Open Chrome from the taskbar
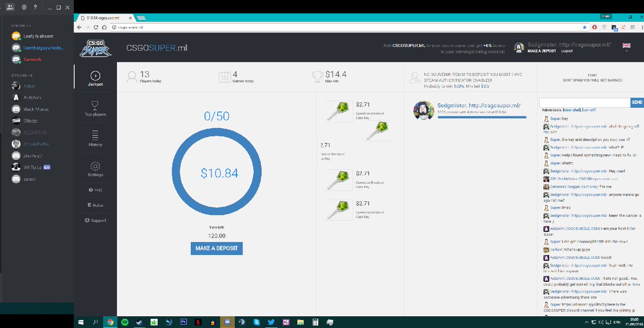Image resolution: width=644 pixels, height=328 pixels. point(111,322)
